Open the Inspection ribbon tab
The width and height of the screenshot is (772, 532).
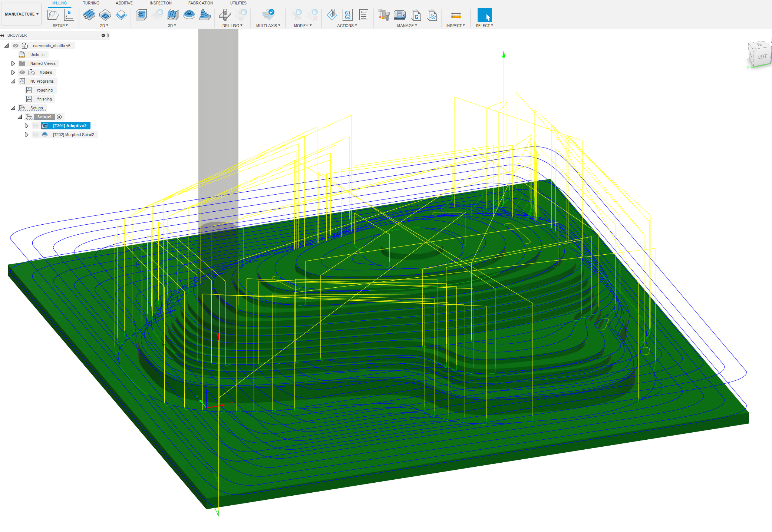(x=161, y=3)
